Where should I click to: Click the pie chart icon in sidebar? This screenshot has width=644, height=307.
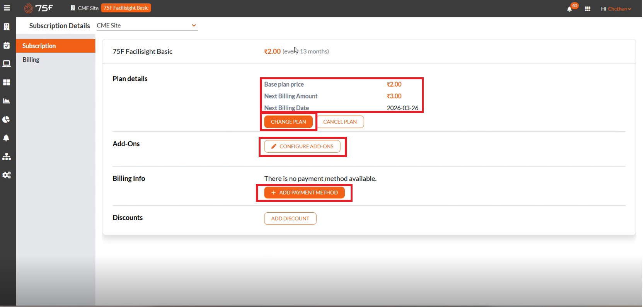[x=7, y=119]
